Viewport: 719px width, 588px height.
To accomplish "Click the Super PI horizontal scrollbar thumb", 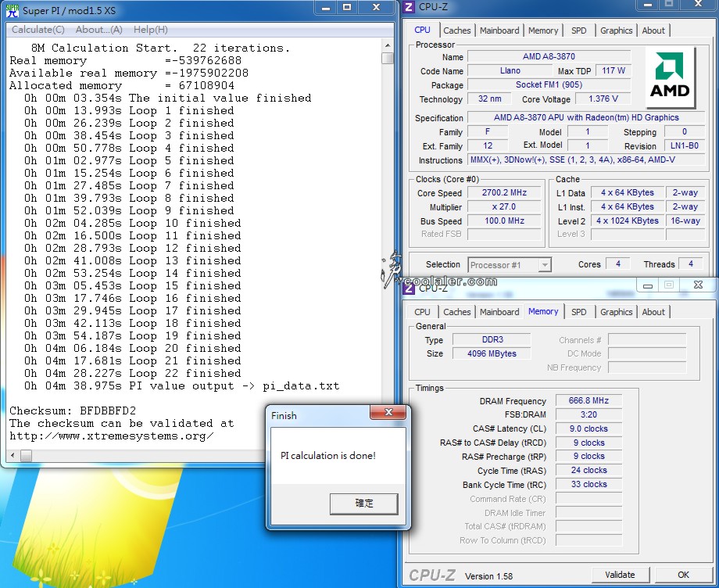I will [26, 455].
